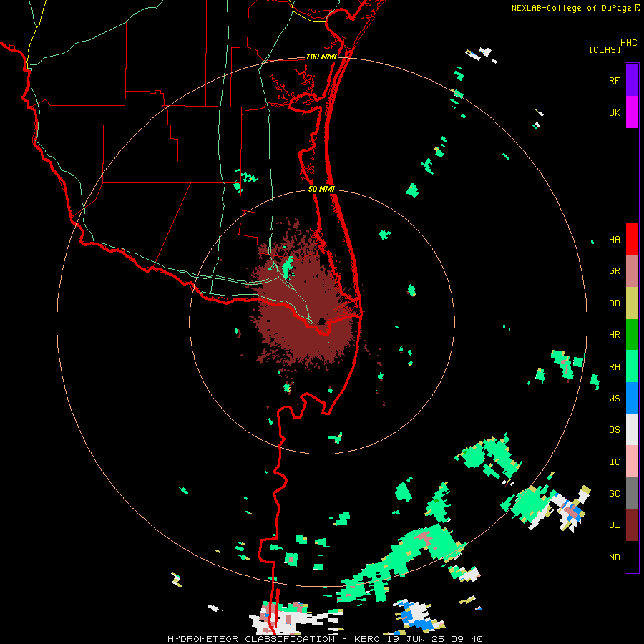Screen dimensions: 644x644
Task: Select the GC gray legend swatch
Action: click(x=632, y=493)
